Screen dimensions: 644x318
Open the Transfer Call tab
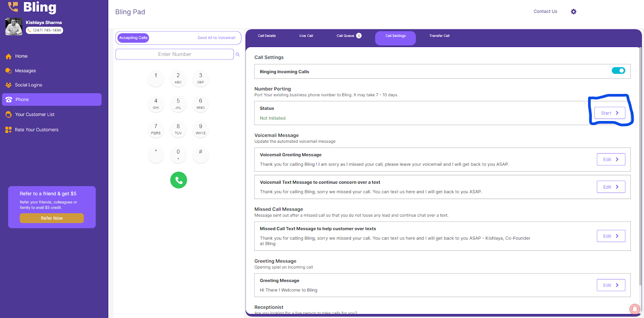[439, 36]
